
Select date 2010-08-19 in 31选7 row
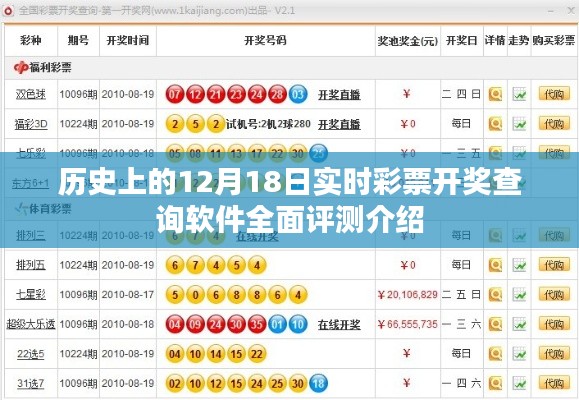click(x=128, y=383)
